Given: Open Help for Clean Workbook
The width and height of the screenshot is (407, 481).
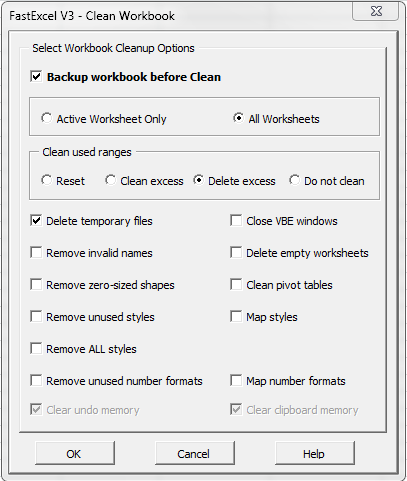Looking at the screenshot, I should click(315, 453).
